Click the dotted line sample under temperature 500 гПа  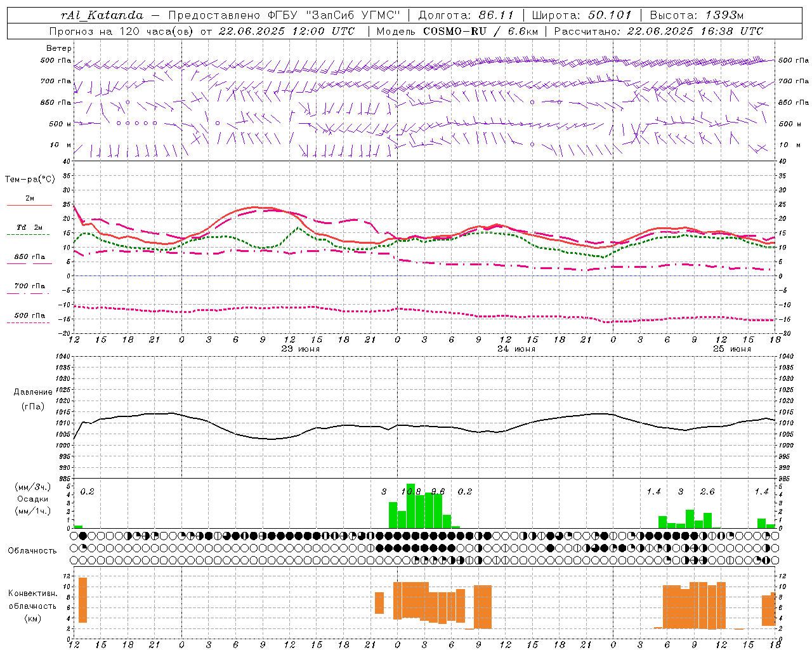pyautogui.click(x=28, y=323)
